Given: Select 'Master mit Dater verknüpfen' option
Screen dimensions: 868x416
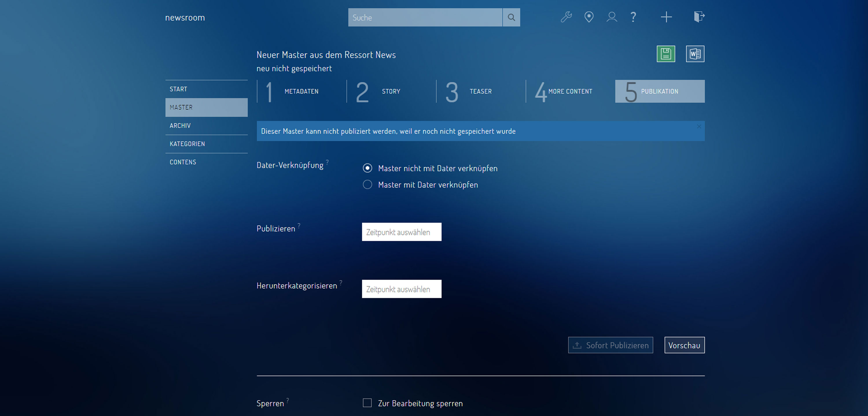Looking at the screenshot, I should click(x=367, y=184).
